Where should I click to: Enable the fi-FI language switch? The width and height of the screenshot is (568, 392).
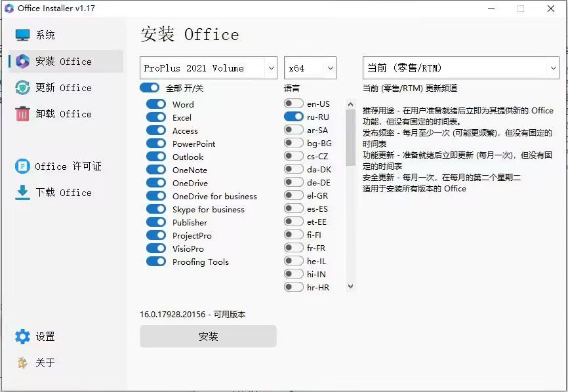coord(293,235)
